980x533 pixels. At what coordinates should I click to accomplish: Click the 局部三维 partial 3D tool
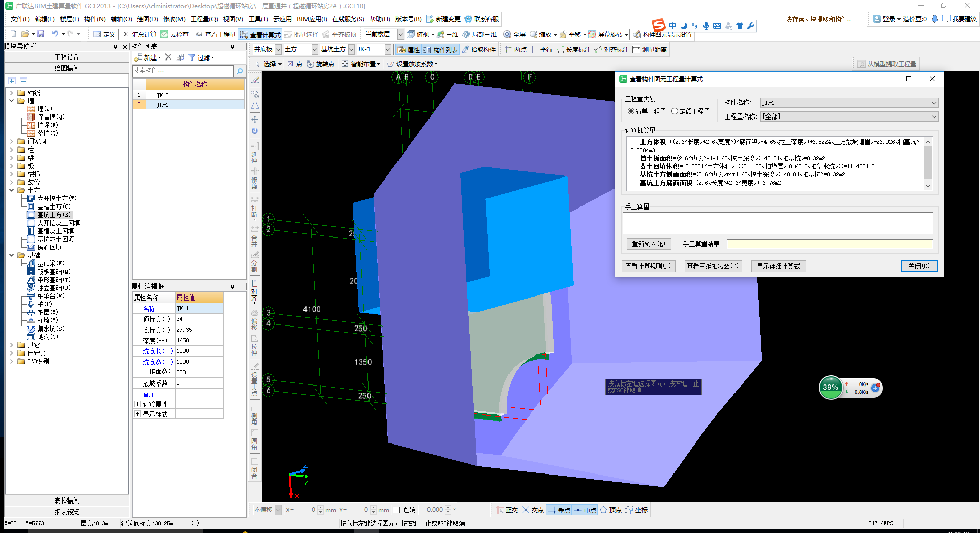[479, 34]
